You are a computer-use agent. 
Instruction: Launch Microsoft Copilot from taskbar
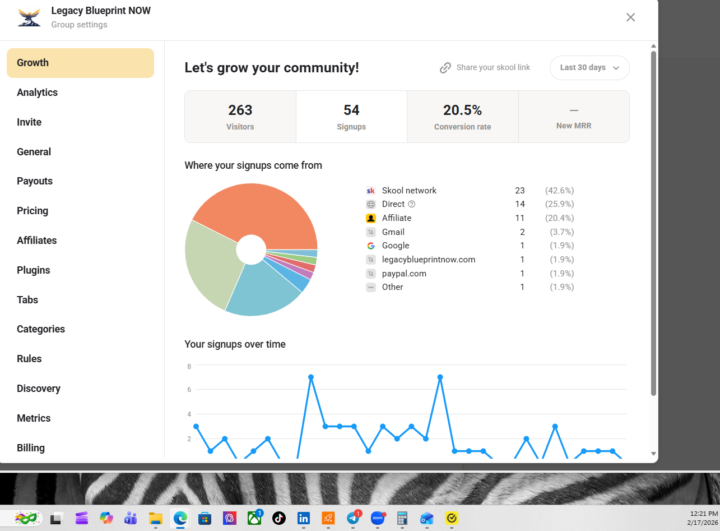click(x=106, y=519)
